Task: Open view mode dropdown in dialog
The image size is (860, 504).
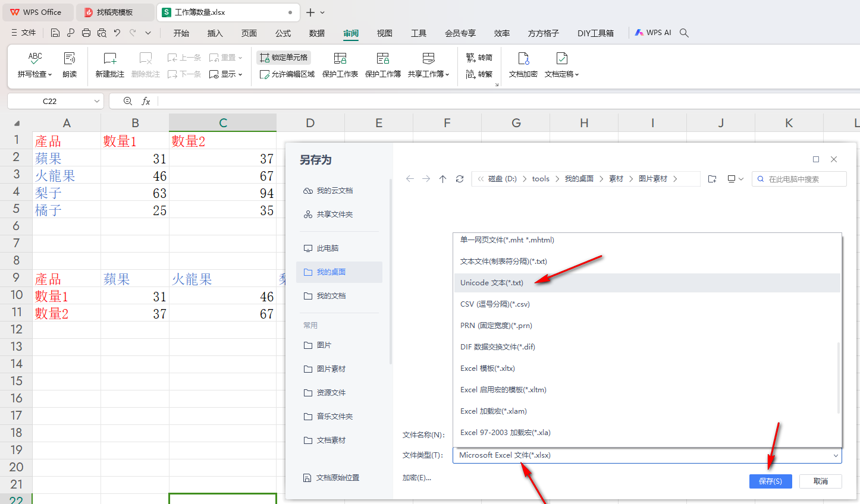Action: 736,179
